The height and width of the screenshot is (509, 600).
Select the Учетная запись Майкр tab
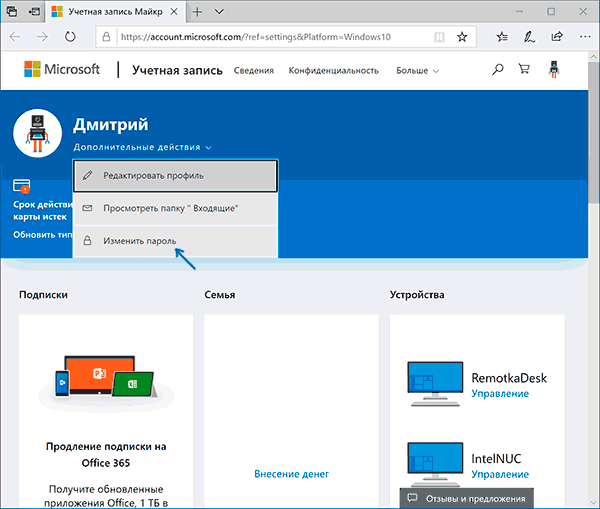pos(115,12)
